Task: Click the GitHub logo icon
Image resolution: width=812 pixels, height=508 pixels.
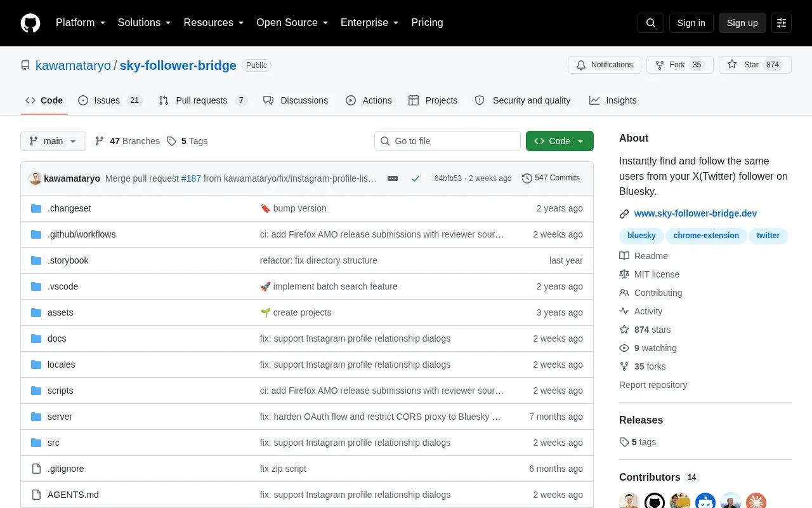Action: click(30, 23)
